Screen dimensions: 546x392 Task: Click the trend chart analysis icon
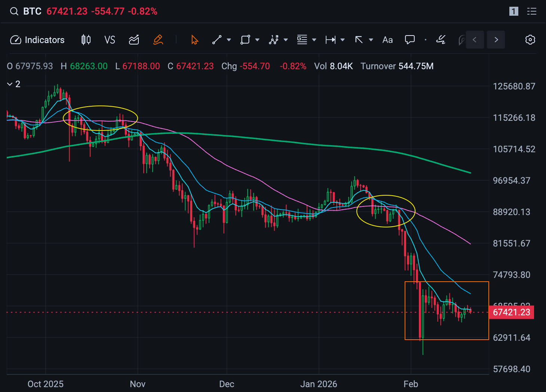point(134,40)
